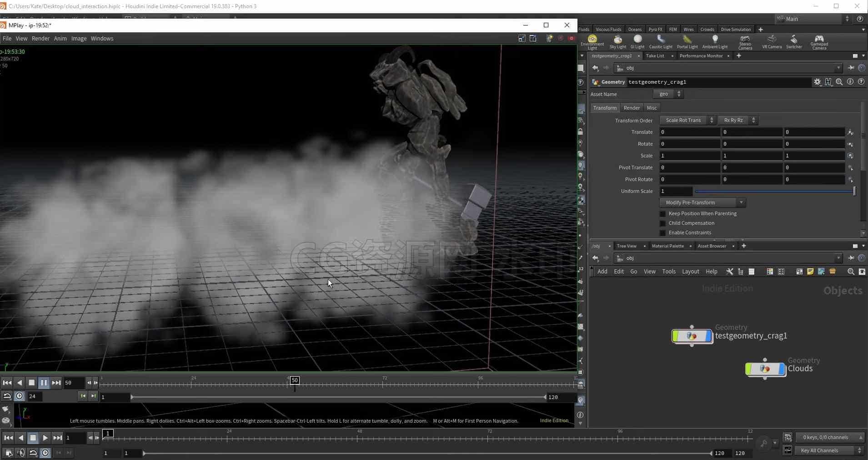Image resolution: width=868 pixels, height=460 pixels.
Task: Open the Anim menu in MPlay
Action: coord(60,38)
